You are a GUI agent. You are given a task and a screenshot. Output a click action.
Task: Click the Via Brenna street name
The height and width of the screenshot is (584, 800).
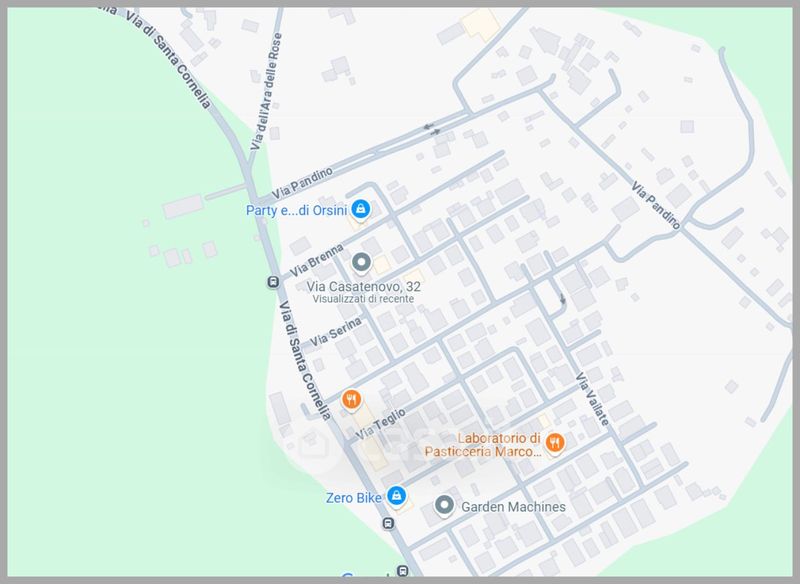[x=317, y=260]
